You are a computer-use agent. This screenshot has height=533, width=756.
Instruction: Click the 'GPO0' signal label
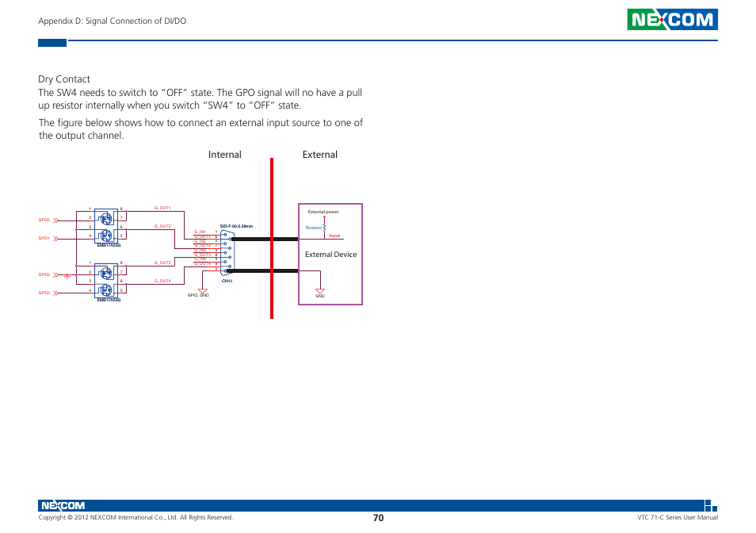pos(44,220)
